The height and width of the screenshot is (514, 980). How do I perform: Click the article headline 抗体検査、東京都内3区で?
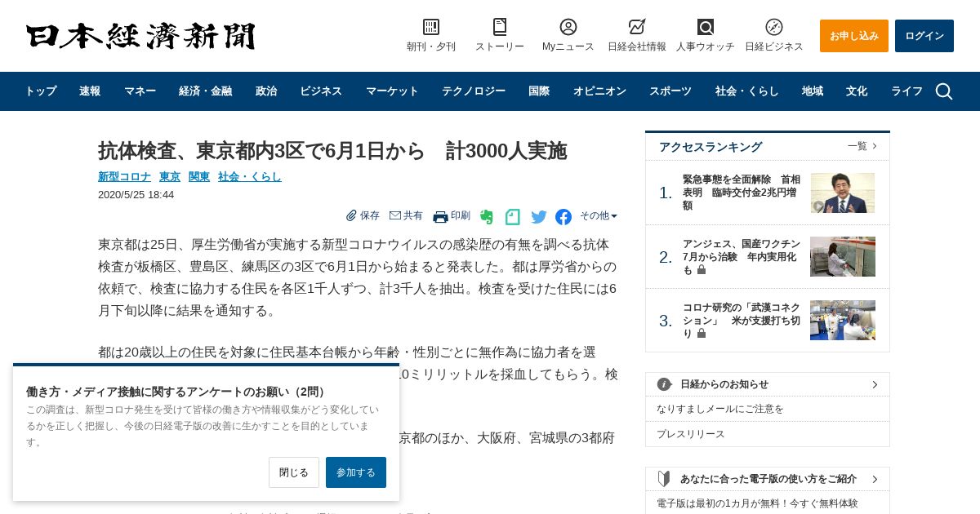coord(332,151)
